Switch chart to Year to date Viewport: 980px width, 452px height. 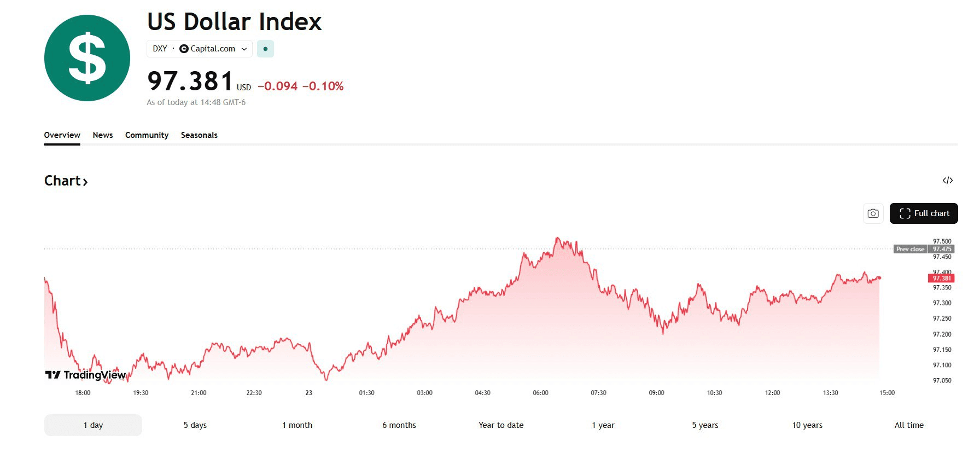point(501,425)
